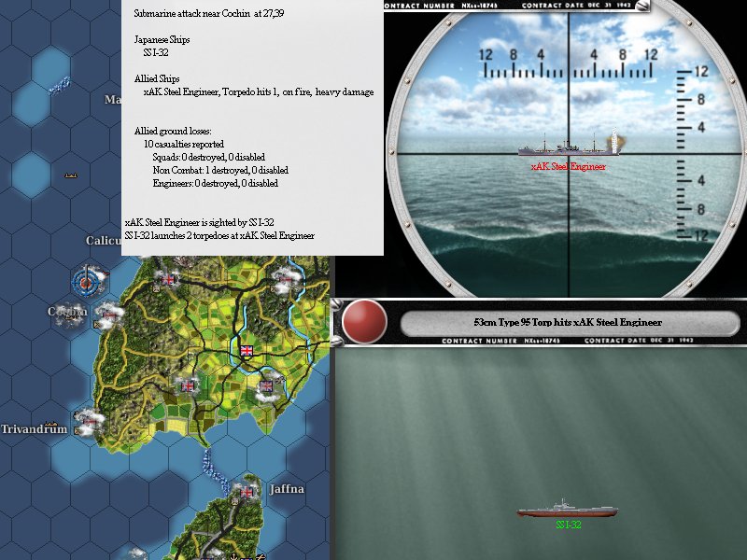Click the Trivandrum city label
This screenshot has height=560, width=747.
click(34, 429)
